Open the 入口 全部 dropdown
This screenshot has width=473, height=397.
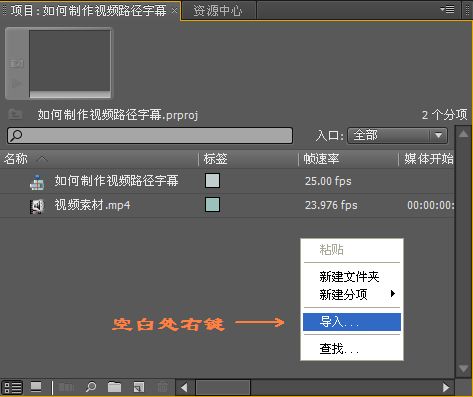point(397,136)
